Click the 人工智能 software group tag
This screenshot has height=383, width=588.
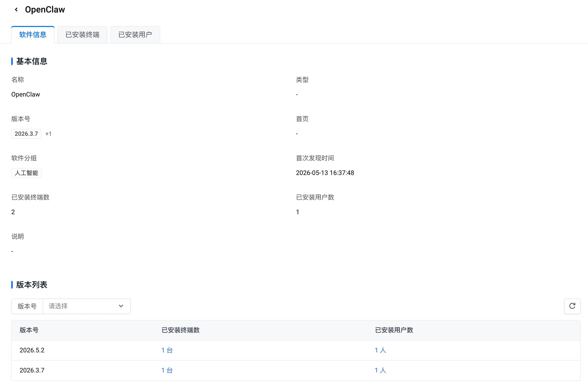pyautogui.click(x=26, y=173)
